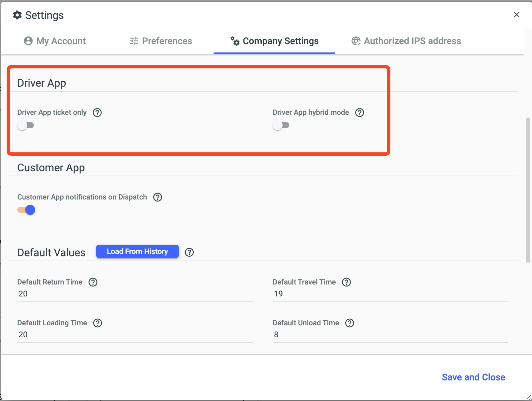Click Default Return Time help icon
The height and width of the screenshot is (401, 532).
click(93, 282)
